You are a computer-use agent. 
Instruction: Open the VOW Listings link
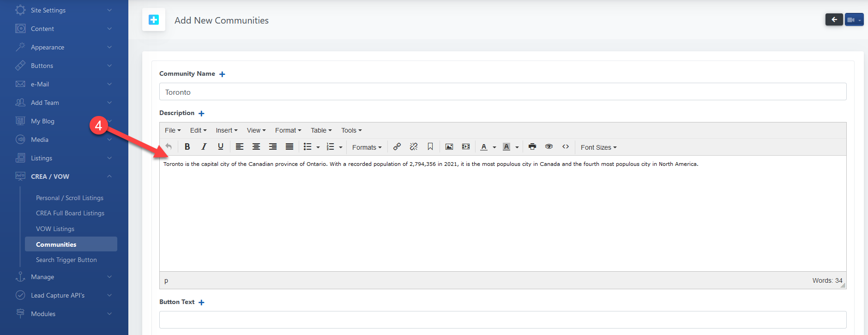55,229
